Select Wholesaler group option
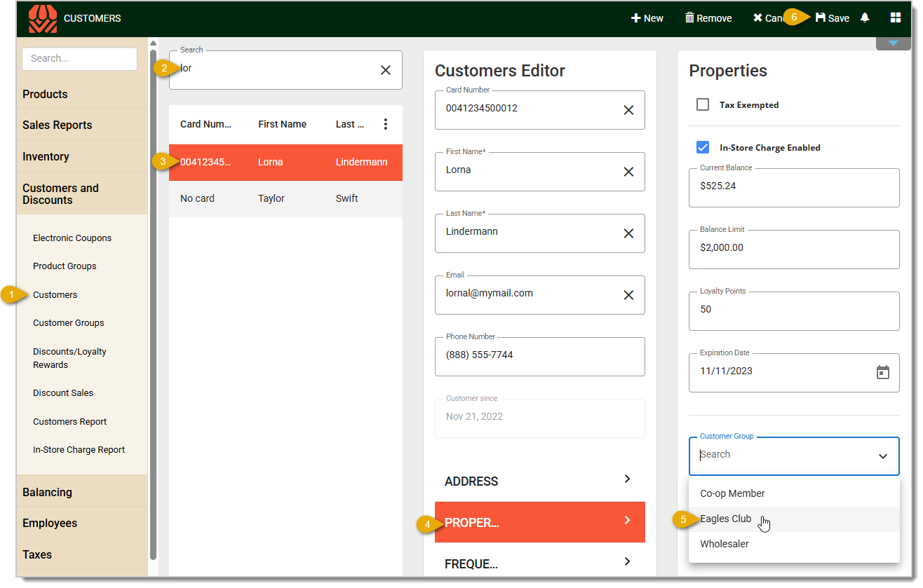The width and height of the screenshot is (923, 588). click(x=794, y=544)
